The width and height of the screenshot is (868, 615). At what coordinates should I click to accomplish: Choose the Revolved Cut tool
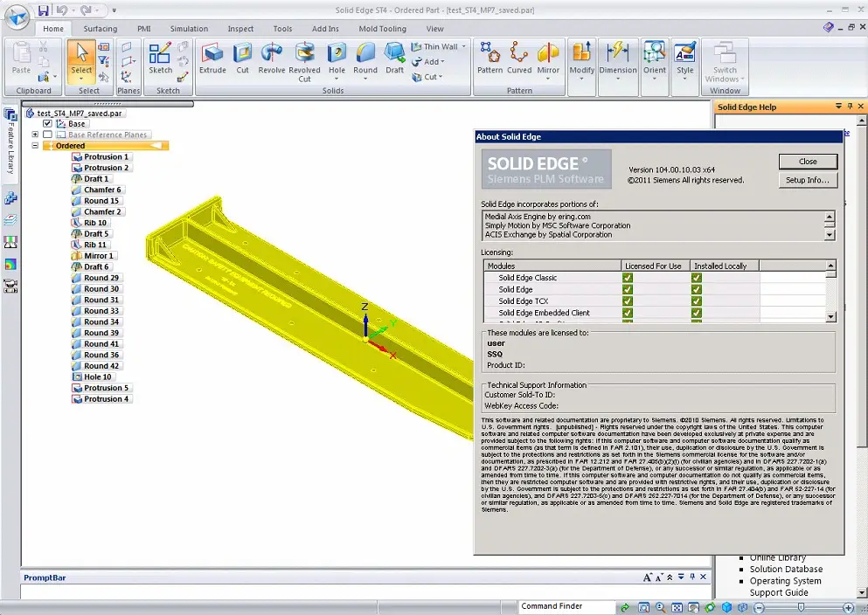tap(304, 63)
